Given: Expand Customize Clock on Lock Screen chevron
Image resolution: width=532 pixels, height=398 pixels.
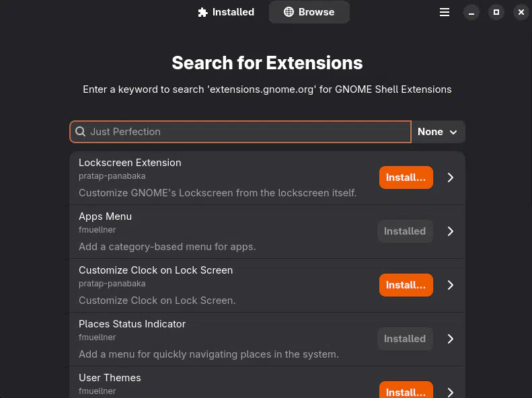Looking at the screenshot, I should 451,285.
